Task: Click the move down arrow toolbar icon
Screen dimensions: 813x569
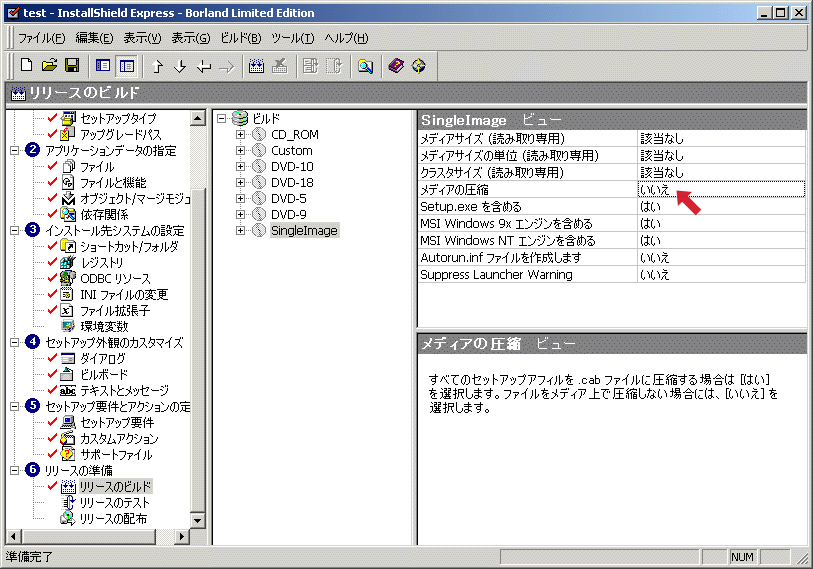Action: [180, 66]
